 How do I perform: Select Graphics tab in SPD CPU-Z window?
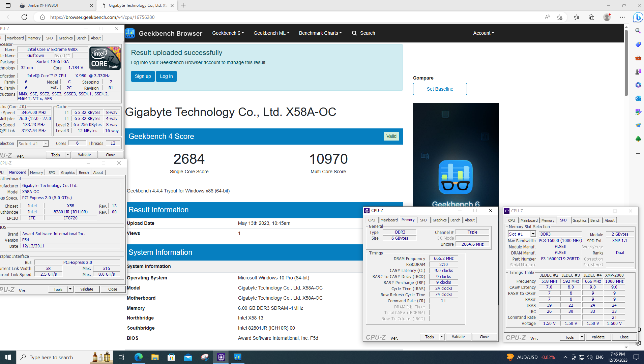coord(579,220)
